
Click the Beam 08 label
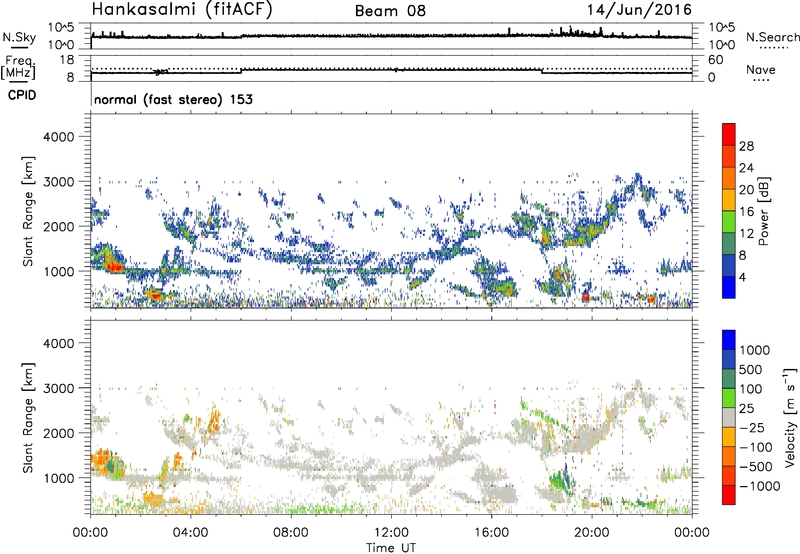[x=390, y=11]
